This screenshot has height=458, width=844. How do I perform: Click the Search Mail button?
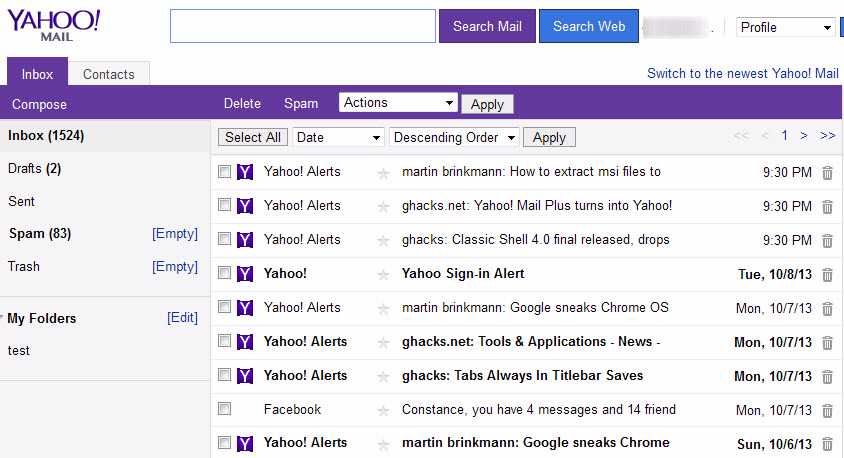point(487,26)
